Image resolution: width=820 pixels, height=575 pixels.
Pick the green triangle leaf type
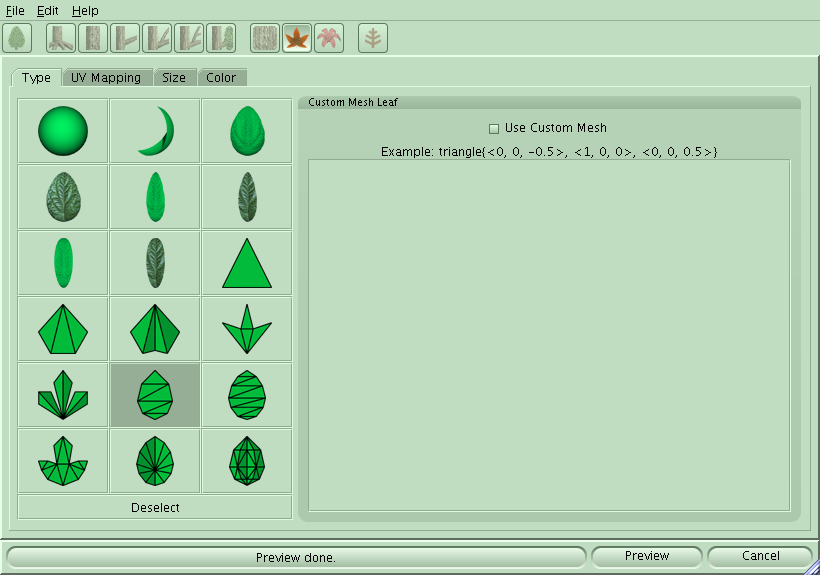(247, 263)
